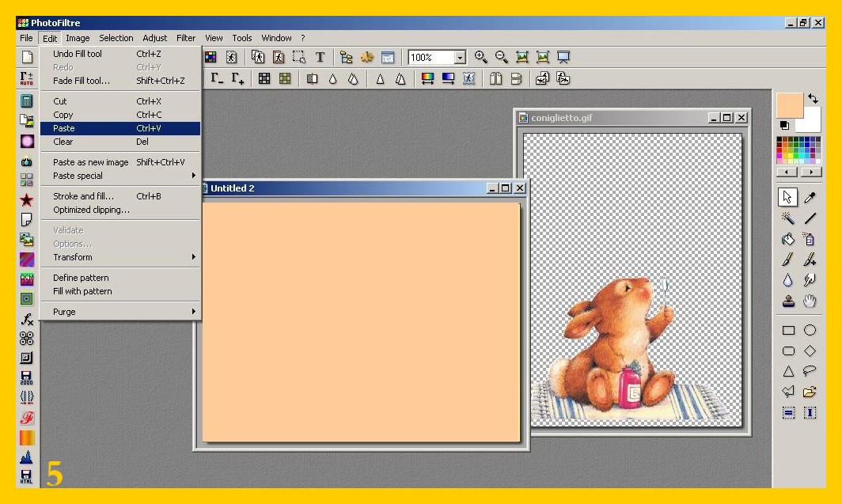Reset colors using small black/white squares icon
This screenshot has width=842, height=504.
tap(784, 125)
